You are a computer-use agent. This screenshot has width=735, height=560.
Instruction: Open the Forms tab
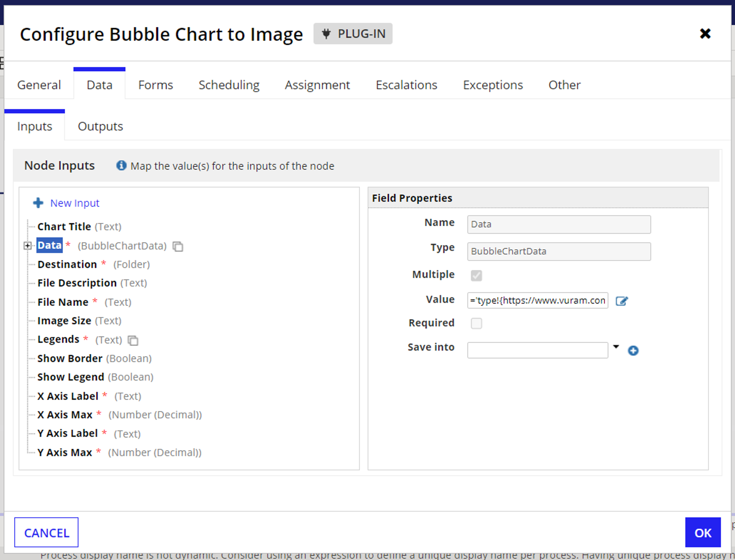coord(156,85)
